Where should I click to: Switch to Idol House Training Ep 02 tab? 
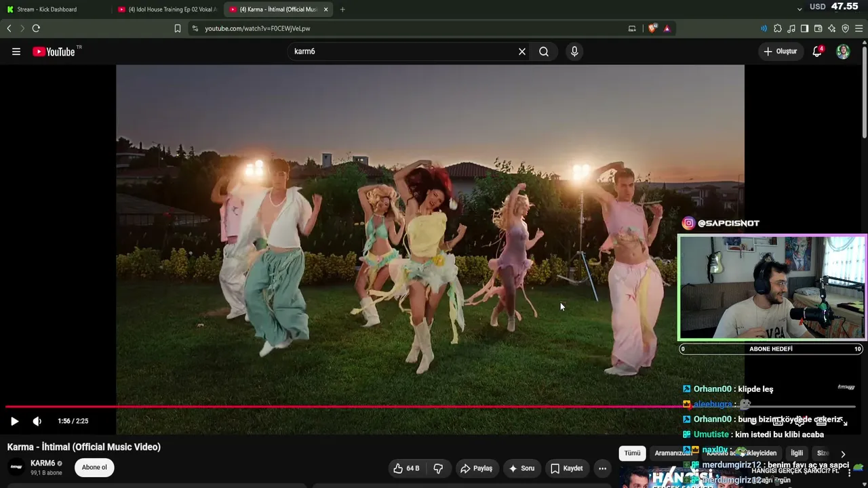167,9
